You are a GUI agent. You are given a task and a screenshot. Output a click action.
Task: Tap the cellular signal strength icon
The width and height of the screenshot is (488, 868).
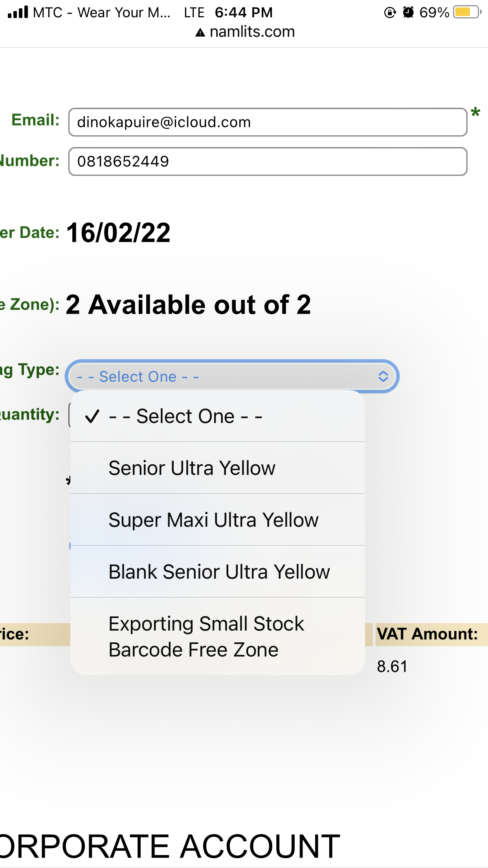(18, 12)
